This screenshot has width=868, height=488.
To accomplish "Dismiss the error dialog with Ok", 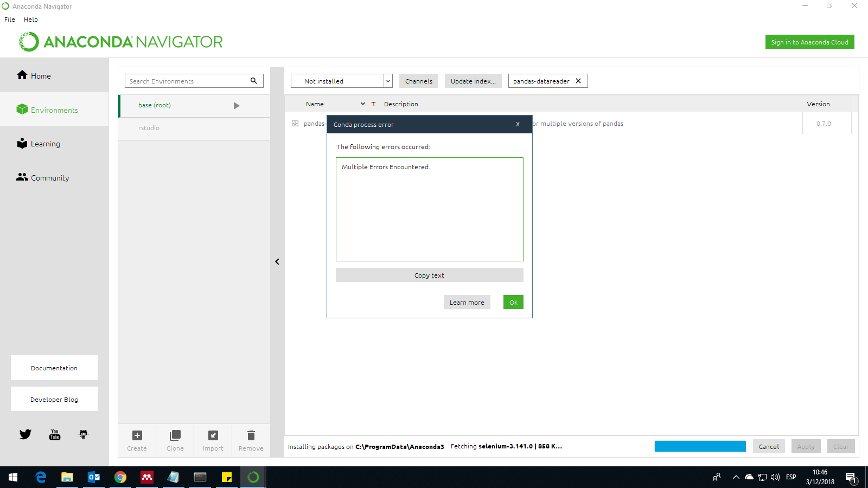I will point(513,302).
